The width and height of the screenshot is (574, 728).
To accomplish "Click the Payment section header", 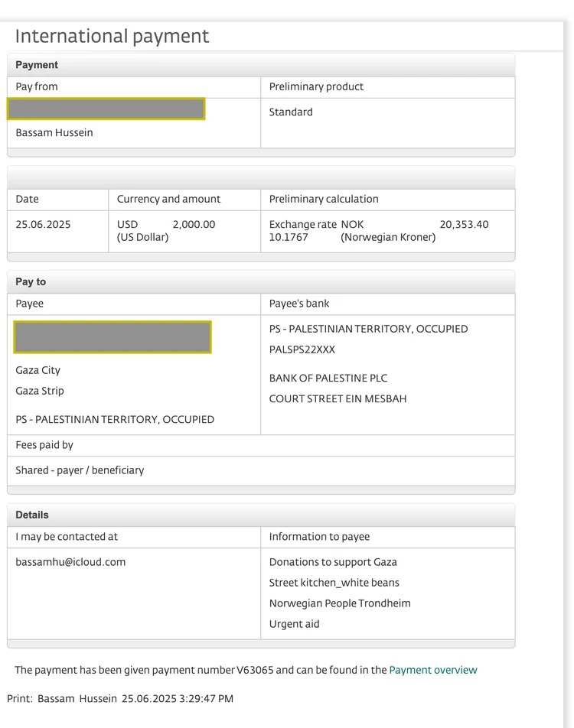I will [x=37, y=65].
